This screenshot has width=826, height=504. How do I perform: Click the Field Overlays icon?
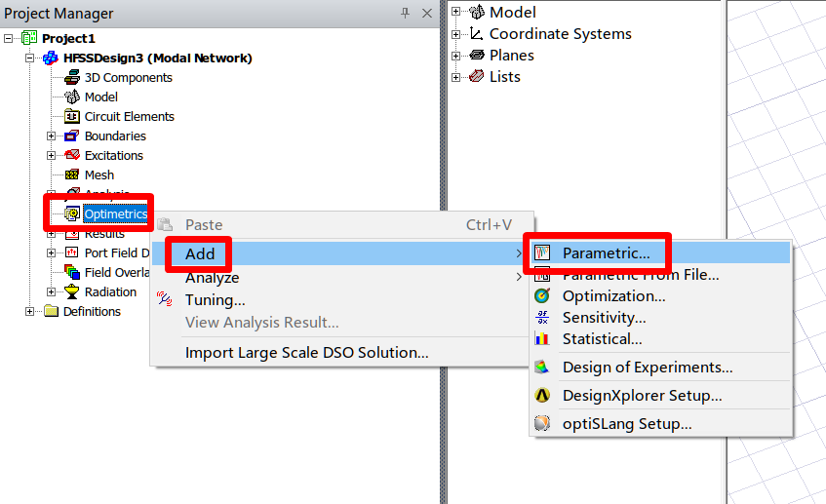click(72, 272)
